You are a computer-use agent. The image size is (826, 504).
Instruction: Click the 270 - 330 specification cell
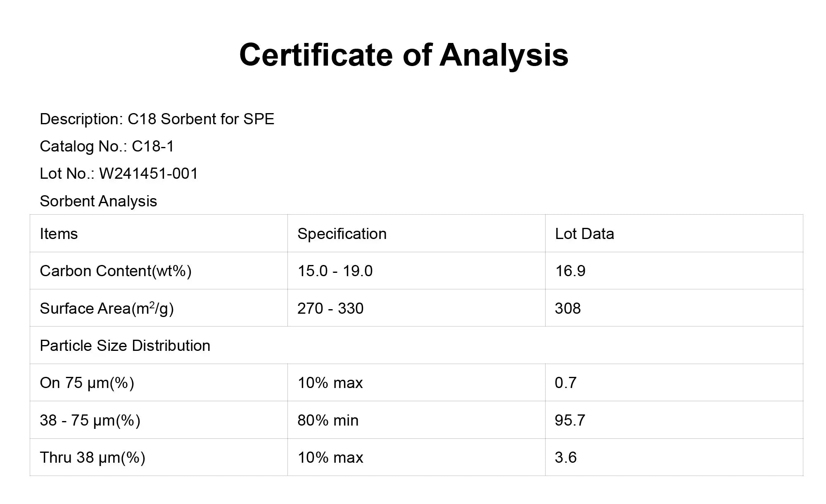click(x=416, y=308)
